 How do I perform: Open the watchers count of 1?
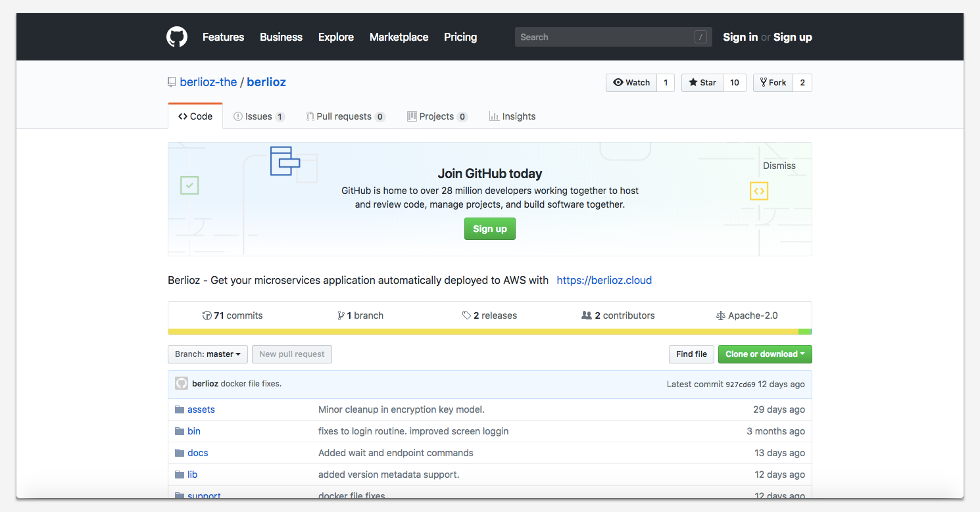coord(666,83)
